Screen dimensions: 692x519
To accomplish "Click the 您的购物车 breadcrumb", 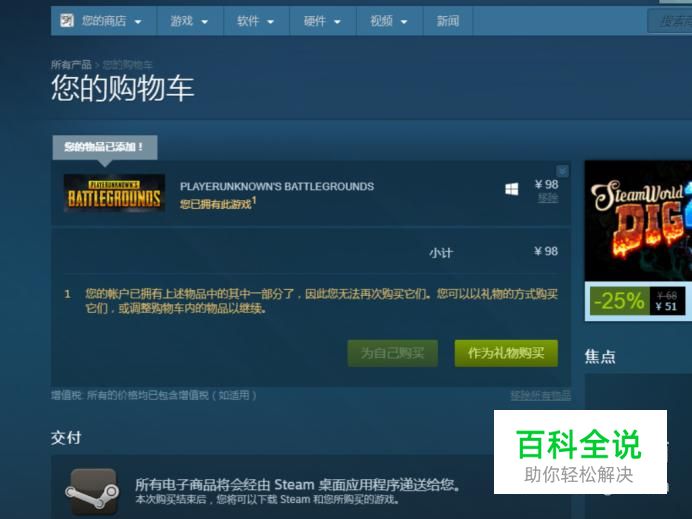I will click(x=128, y=65).
